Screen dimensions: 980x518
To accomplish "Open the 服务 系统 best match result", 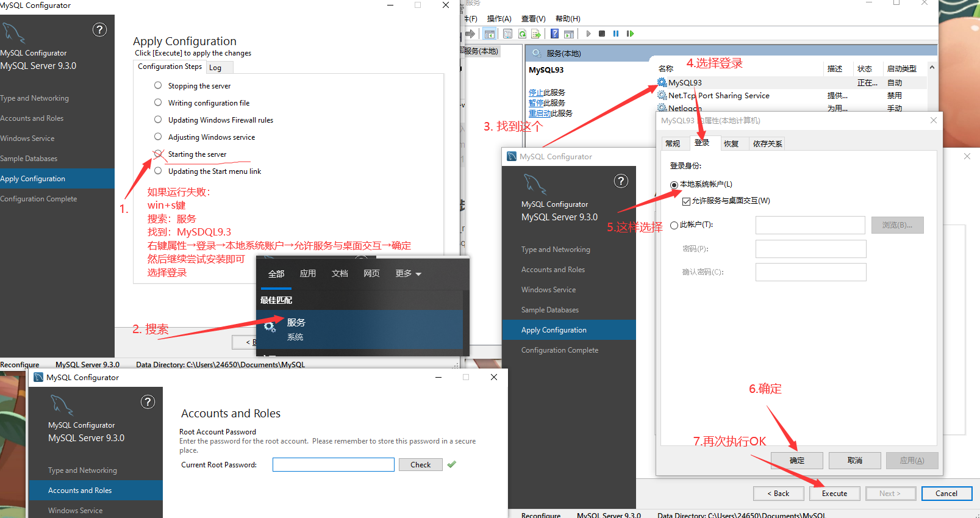I will (x=359, y=329).
